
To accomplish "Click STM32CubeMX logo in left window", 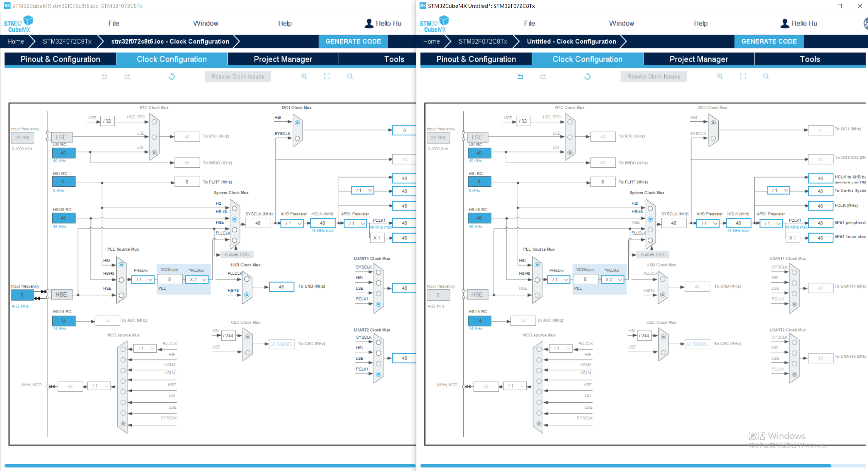I will pos(19,24).
